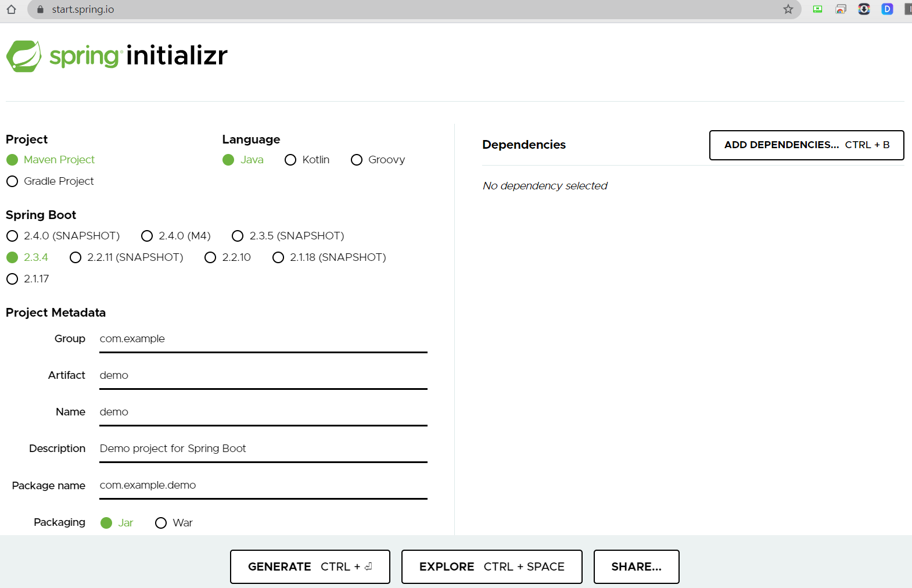Select War packaging
The image size is (912, 588).
point(174,523)
